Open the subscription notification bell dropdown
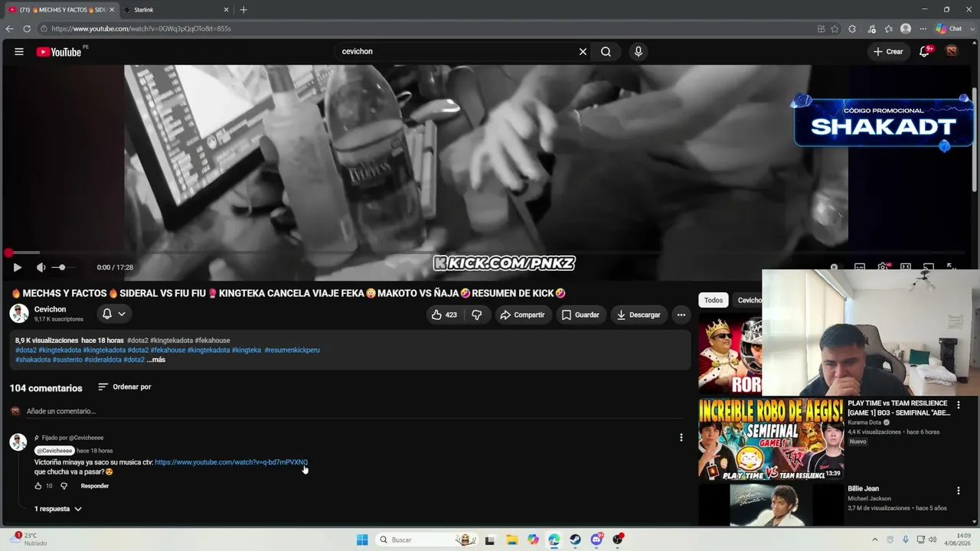980x551 pixels. pos(114,314)
